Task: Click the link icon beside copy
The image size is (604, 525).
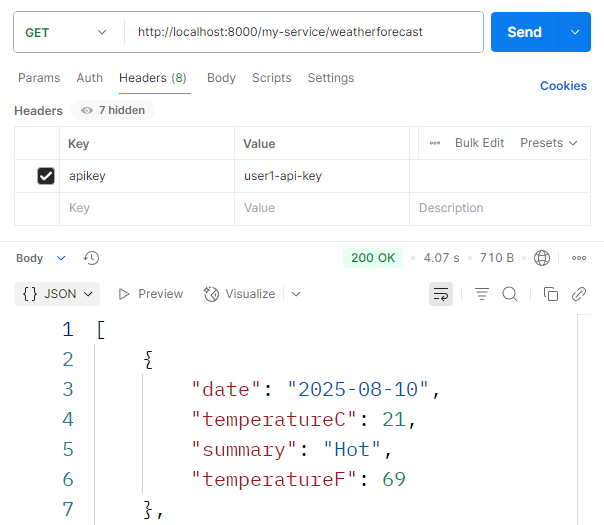Action: tap(578, 294)
